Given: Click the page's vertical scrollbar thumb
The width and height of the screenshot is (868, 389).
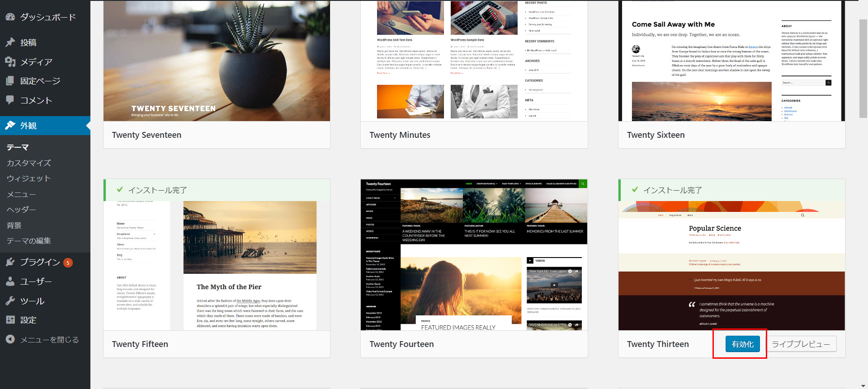Looking at the screenshot, I should [x=863, y=69].
